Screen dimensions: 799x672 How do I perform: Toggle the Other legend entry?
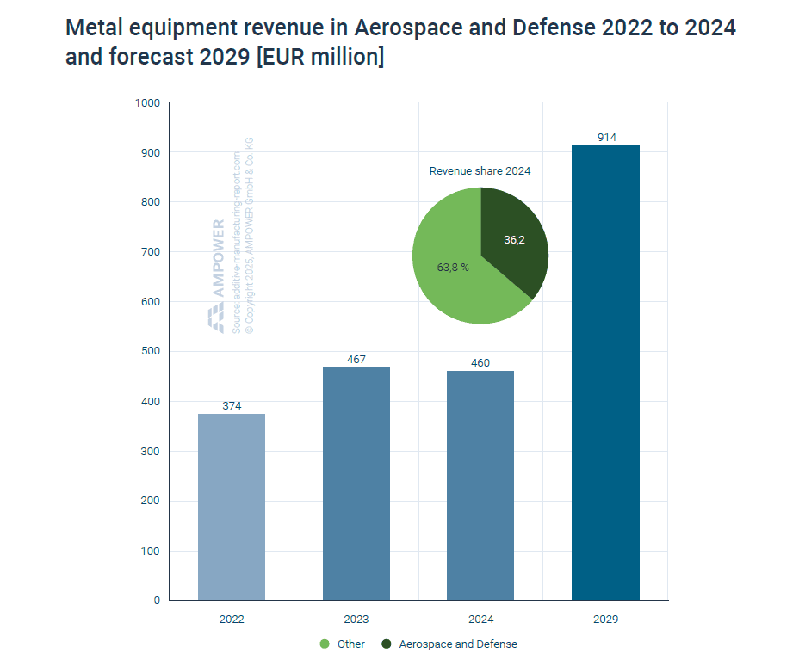coord(348,644)
